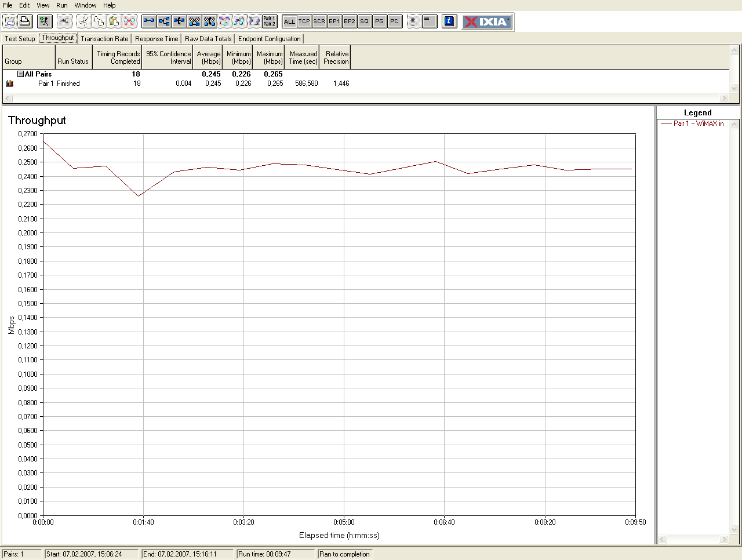Click the Average (Mbps) column header
742x560 pixels.
point(208,57)
